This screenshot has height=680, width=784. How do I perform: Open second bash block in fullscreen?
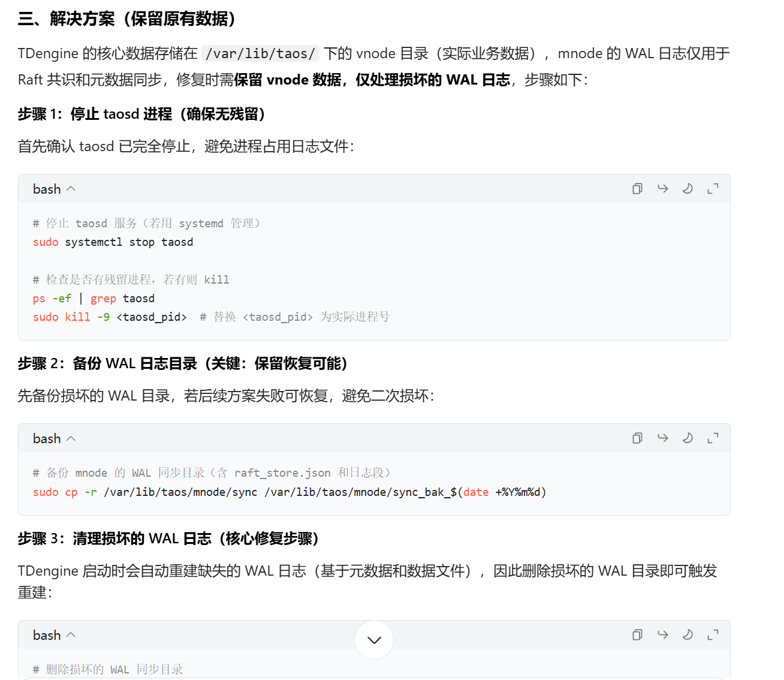[x=713, y=438]
